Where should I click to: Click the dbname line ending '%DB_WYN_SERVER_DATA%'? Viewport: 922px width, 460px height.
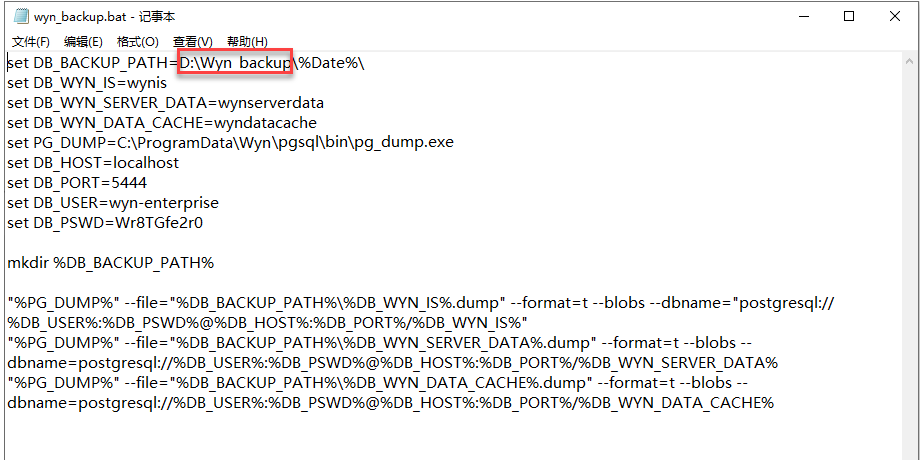(392, 363)
